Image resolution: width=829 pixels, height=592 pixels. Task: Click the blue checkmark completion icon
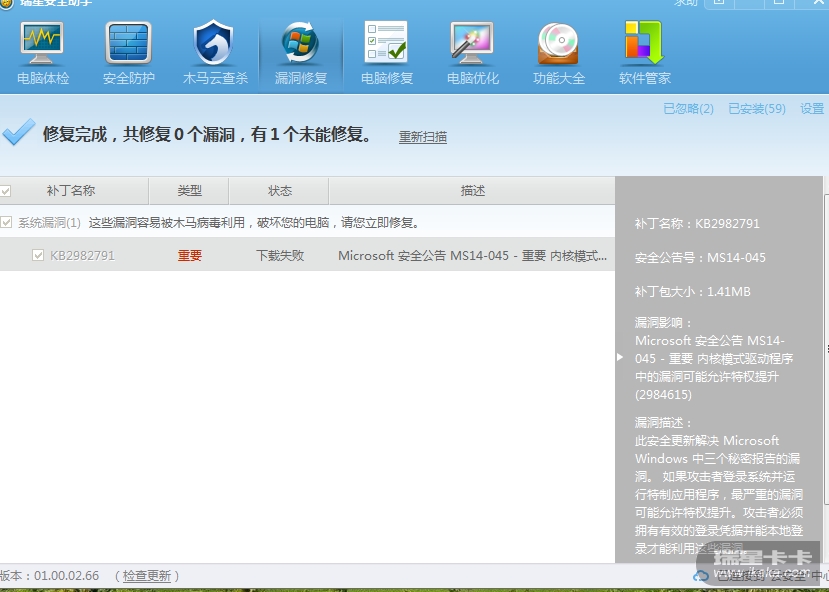point(19,132)
